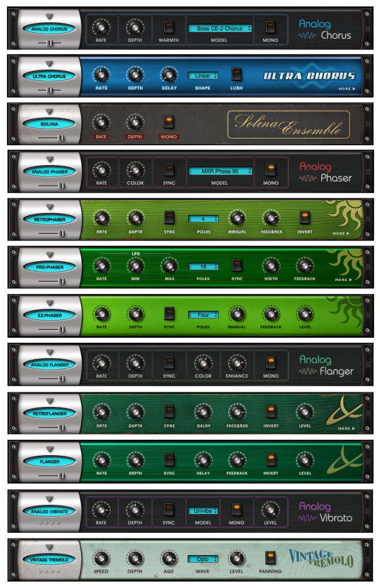Toggle the Analog Vibrato MONO switch
Image resolution: width=380 pixels, height=588 pixels.
point(236,509)
